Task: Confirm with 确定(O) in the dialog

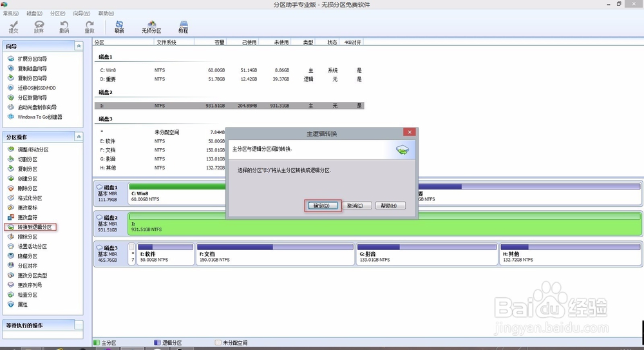Action: pos(323,206)
